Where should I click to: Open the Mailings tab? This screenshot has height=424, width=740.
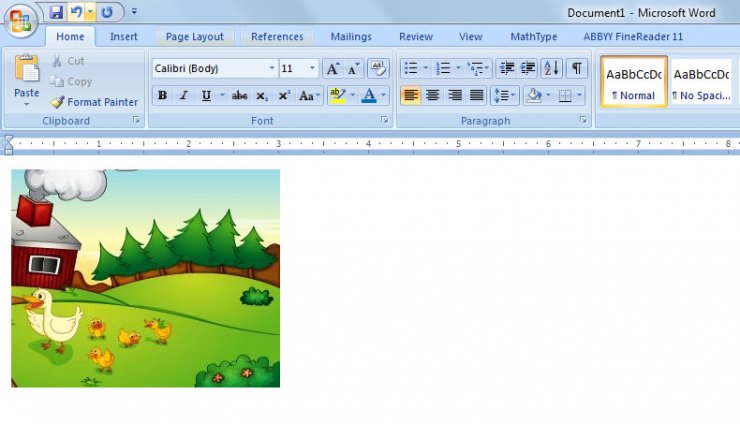pos(351,36)
